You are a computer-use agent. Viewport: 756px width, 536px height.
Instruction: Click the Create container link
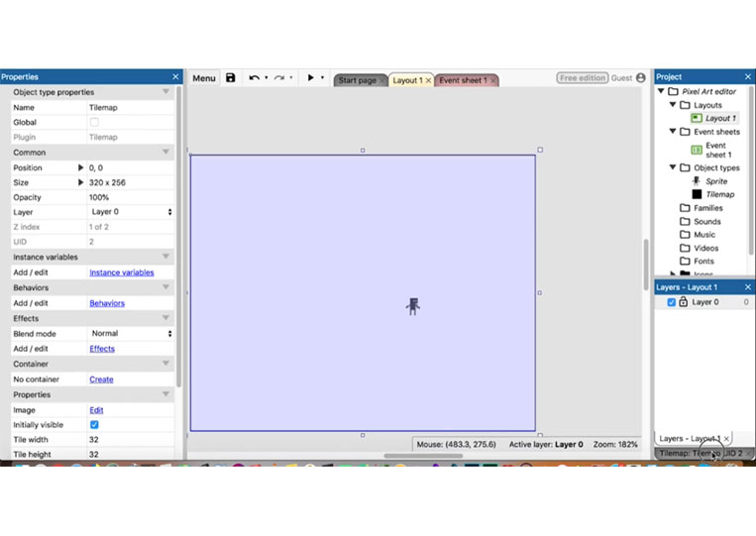[101, 379]
